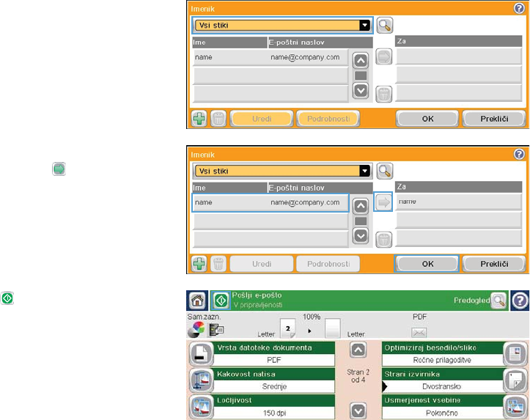Screen dimensions: 530x420
Task: Open Predogled preview magnifier
Action: pos(499,301)
